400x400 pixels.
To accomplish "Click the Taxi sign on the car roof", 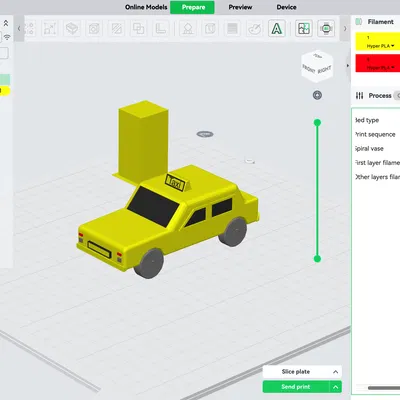I will tap(176, 182).
